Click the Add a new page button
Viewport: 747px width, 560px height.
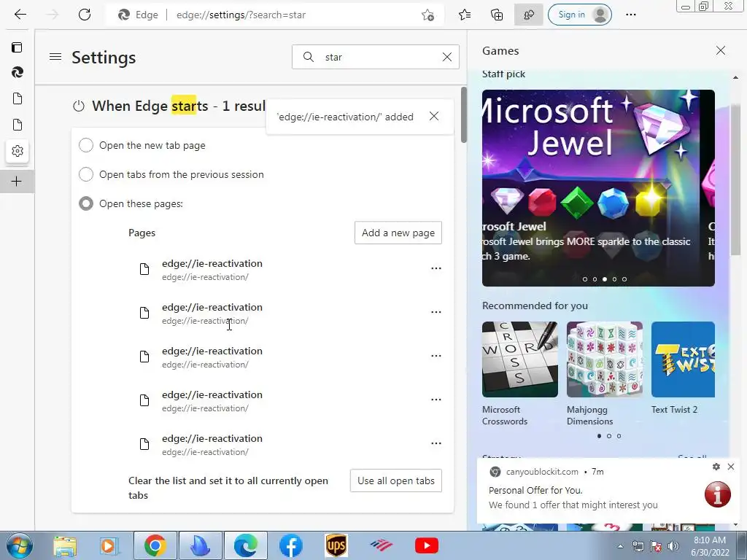pyautogui.click(x=398, y=233)
